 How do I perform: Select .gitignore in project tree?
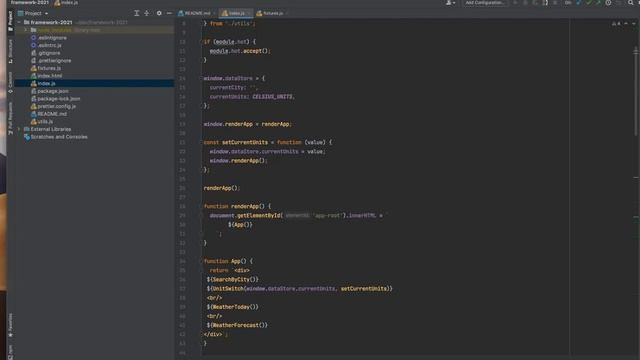coord(49,53)
